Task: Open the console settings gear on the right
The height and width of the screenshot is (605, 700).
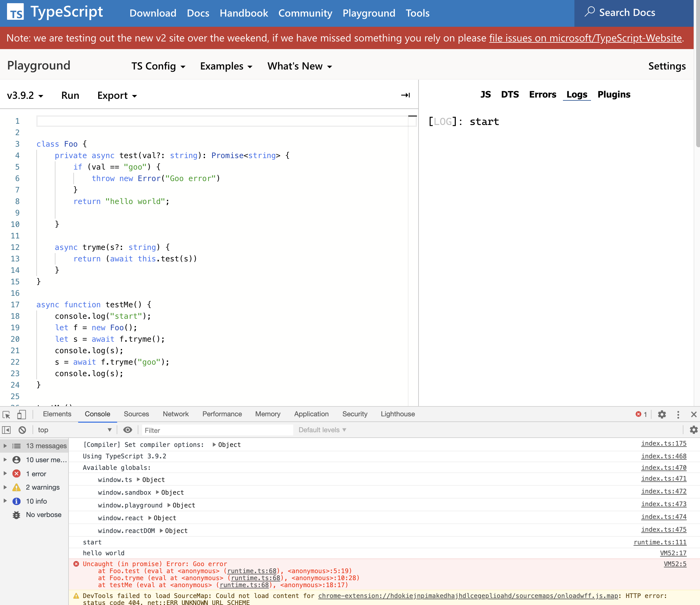Action: pos(694,430)
